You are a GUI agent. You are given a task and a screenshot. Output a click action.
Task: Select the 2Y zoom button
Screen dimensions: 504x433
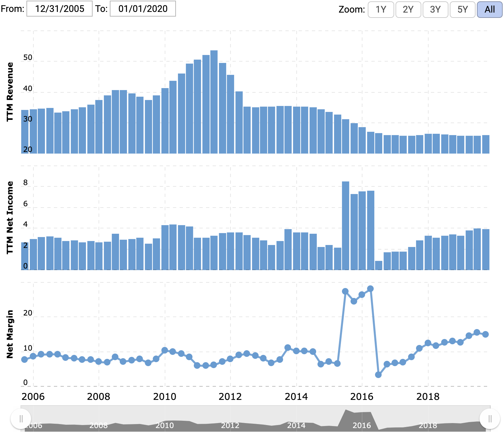pyautogui.click(x=408, y=9)
